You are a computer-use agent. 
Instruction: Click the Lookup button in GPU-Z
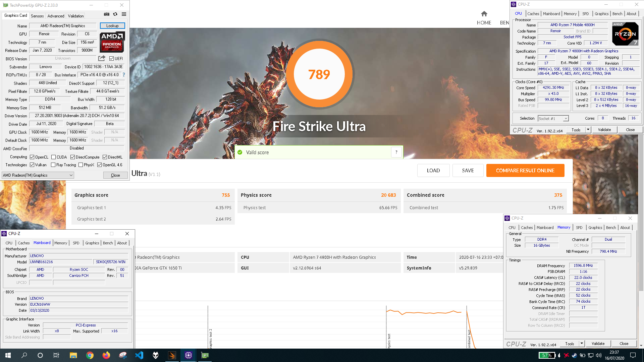[x=112, y=26]
